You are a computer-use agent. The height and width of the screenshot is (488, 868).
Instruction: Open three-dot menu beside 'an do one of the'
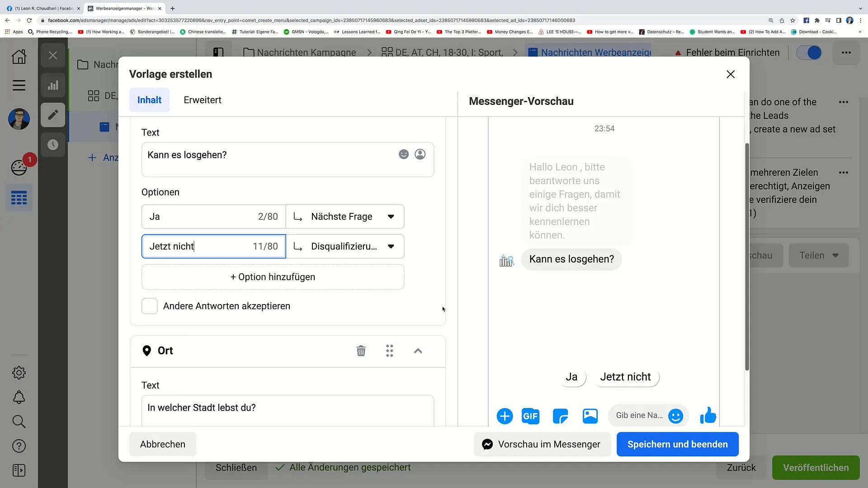coord(844,102)
